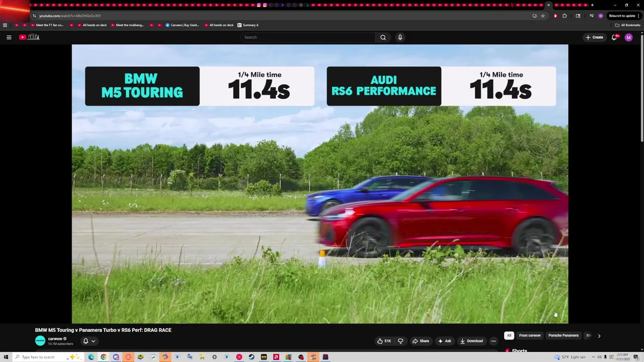Open the carwow channel avatar
The image size is (644, 362).
[x=40, y=341]
